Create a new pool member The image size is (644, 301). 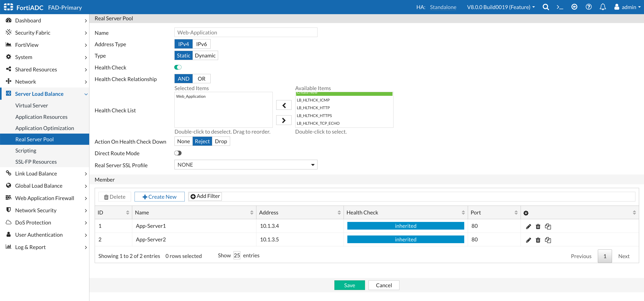click(159, 197)
